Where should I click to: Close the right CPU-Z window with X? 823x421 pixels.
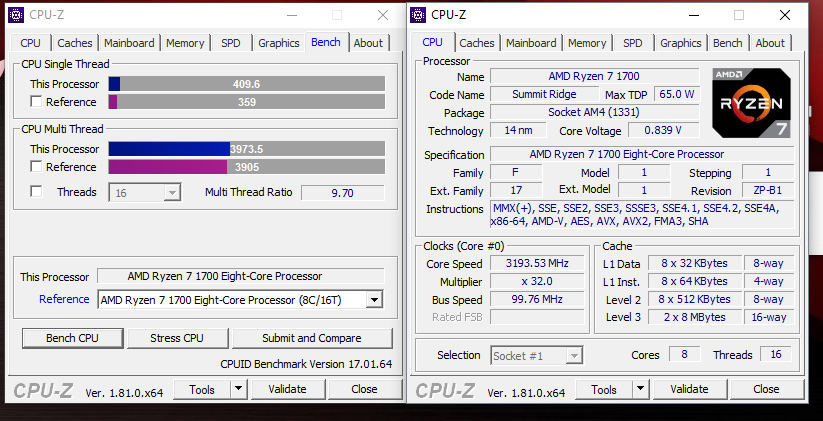(785, 15)
